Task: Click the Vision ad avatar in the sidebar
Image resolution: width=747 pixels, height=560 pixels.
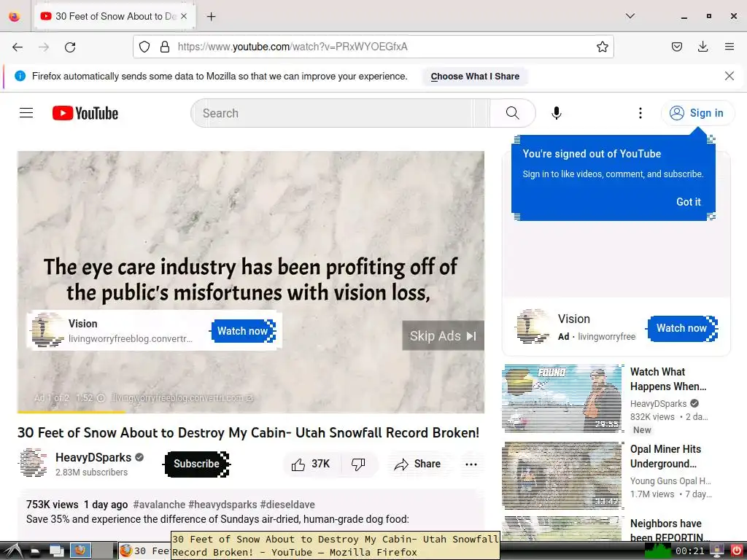Action: [x=533, y=326]
